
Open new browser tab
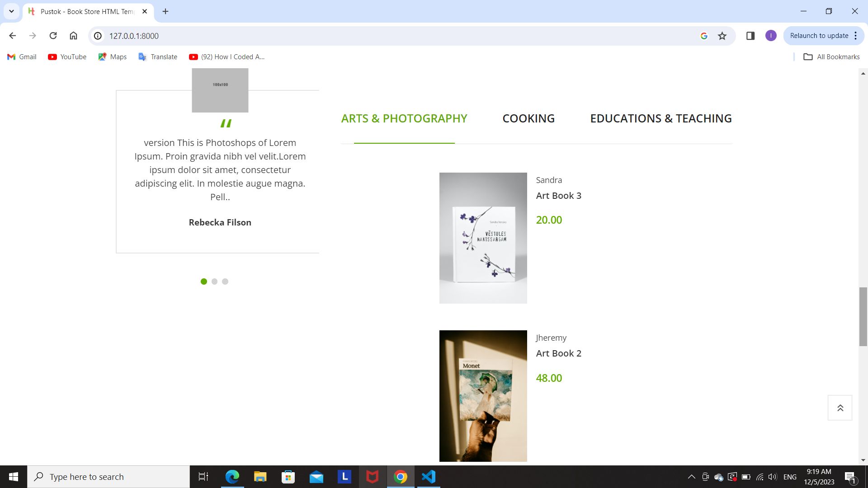click(x=165, y=11)
